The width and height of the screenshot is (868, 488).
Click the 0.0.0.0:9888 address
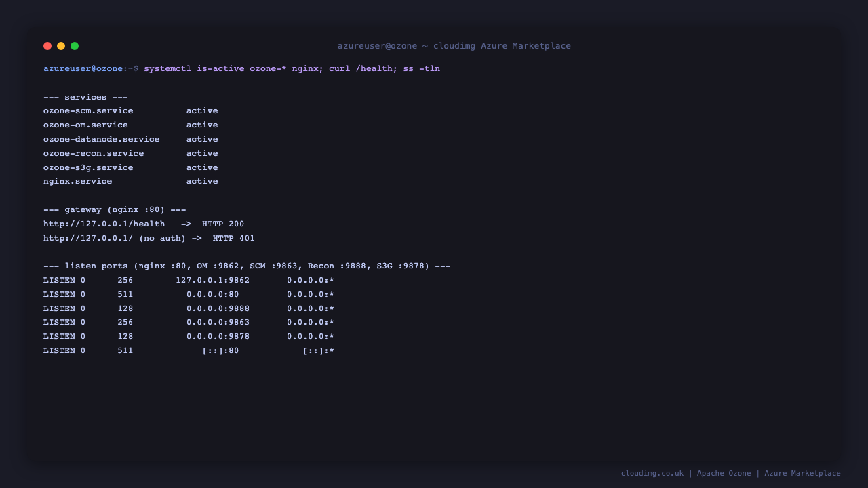[x=218, y=309]
